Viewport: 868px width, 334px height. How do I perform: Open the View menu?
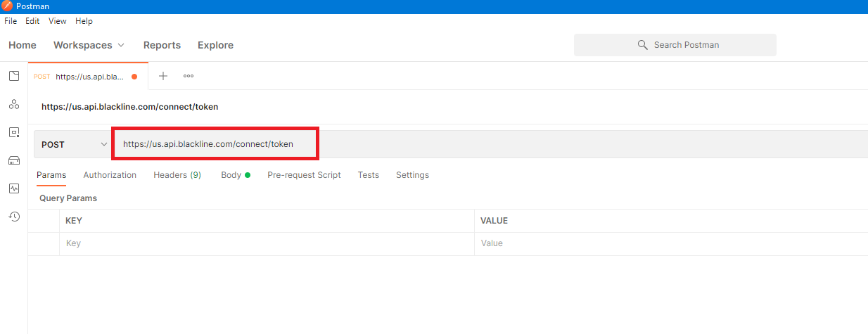(58, 21)
